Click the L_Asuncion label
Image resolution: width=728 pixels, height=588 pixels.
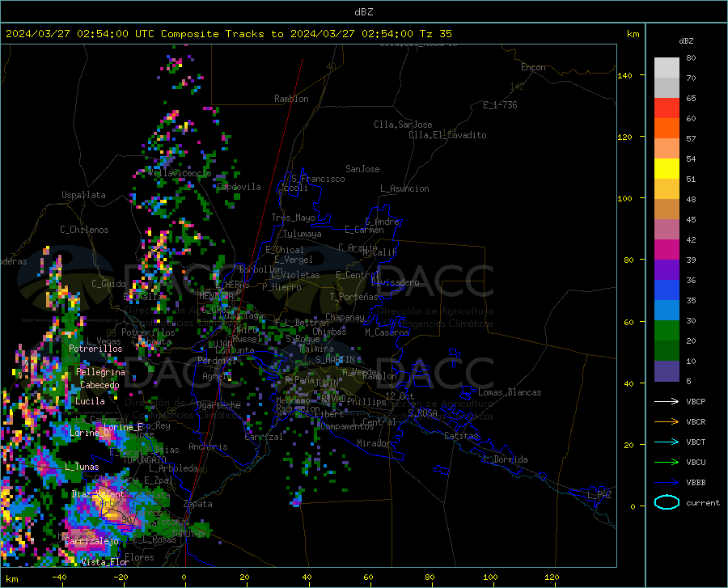[x=404, y=188]
